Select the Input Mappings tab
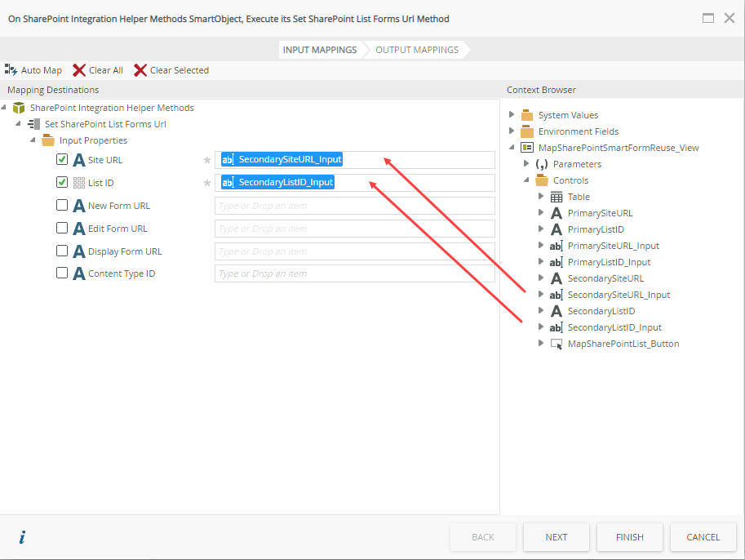Viewport: 745px width, 560px height. click(320, 50)
